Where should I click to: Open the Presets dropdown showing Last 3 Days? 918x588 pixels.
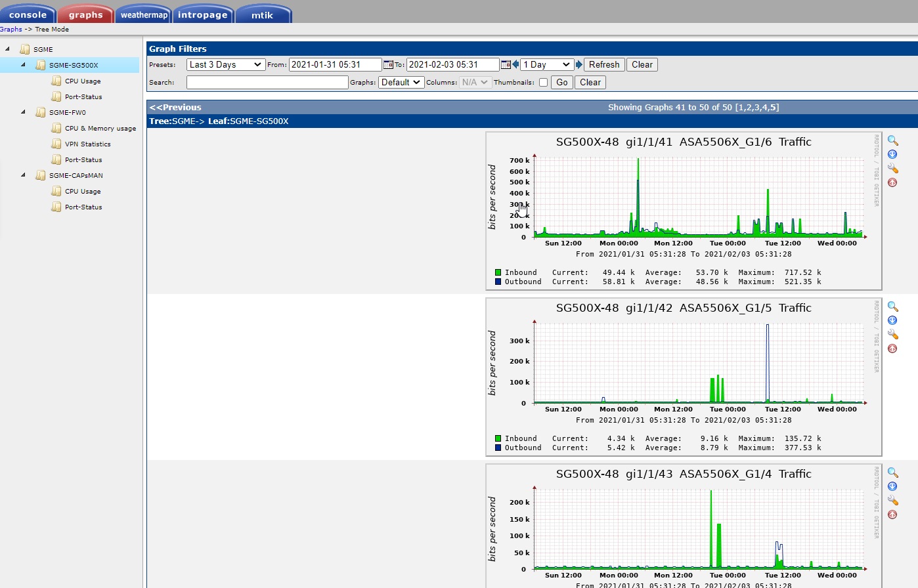(226, 64)
